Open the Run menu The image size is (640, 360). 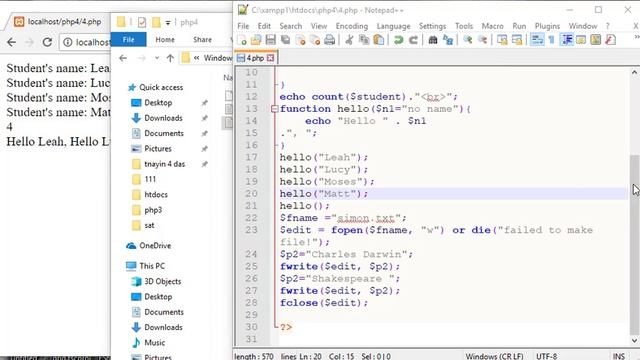click(519, 26)
